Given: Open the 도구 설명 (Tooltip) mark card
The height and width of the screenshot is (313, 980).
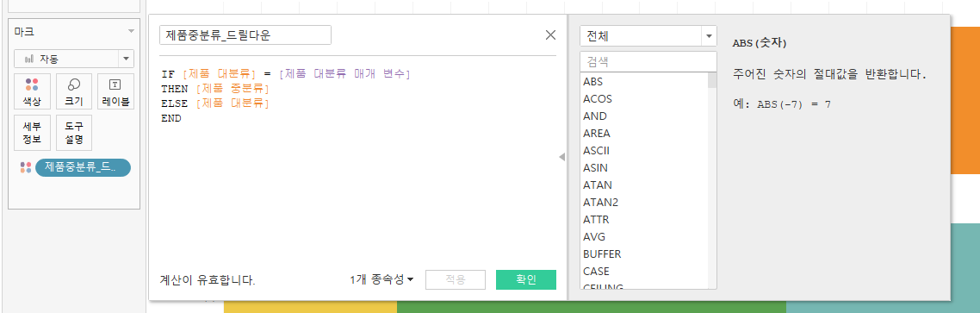Looking at the screenshot, I should [74, 133].
